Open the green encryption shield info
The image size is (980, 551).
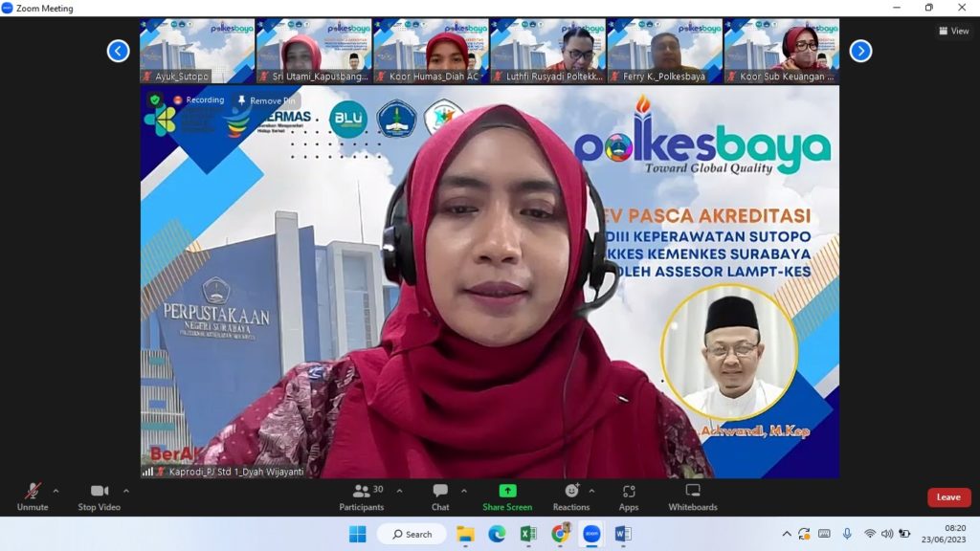155,99
